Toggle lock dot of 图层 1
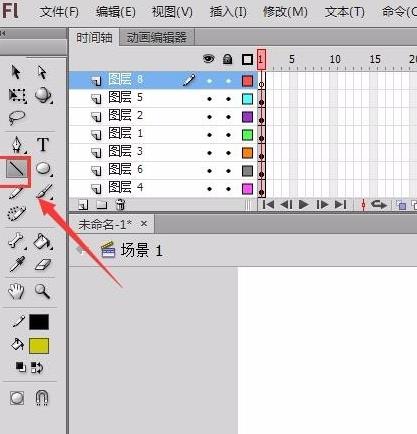 [228, 135]
